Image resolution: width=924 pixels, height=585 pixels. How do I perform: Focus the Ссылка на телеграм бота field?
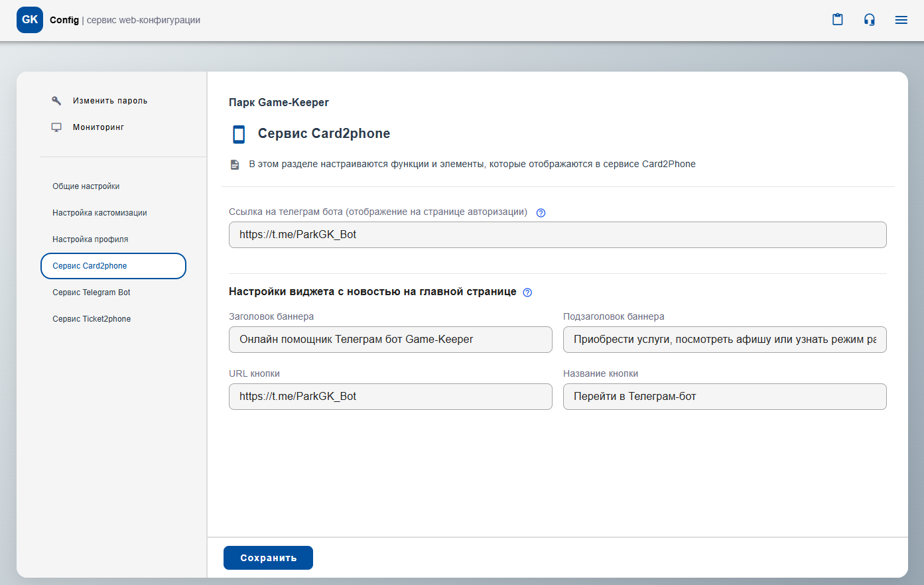pos(558,235)
